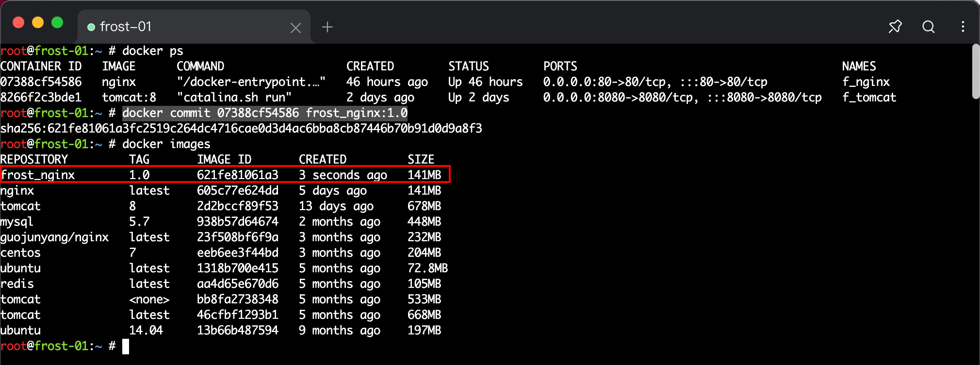Open the search magnifier icon
Screen dimensions: 980x365
(929, 27)
